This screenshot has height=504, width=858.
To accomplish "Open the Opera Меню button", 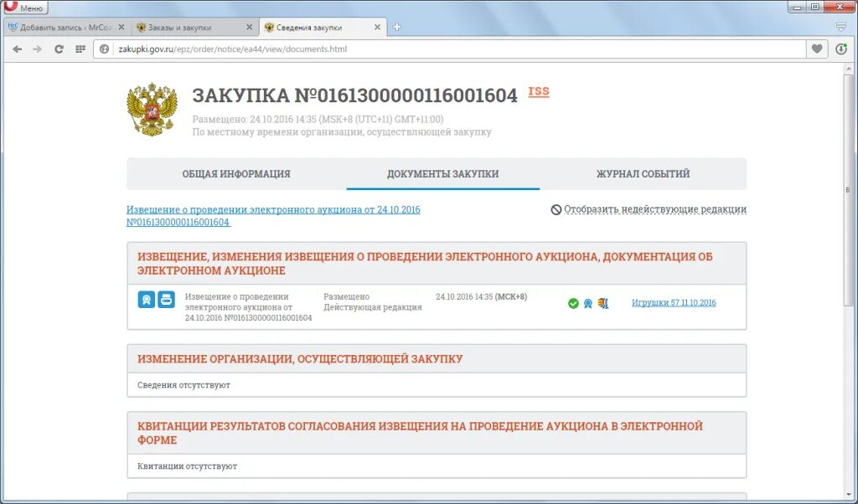I will pyautogui.click(x=28, y=6).
